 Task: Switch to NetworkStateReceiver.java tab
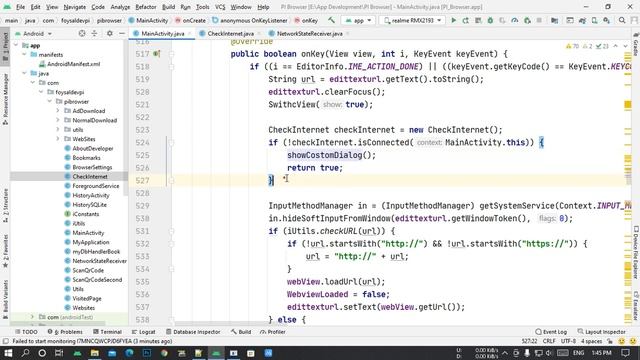pos(309,33)
